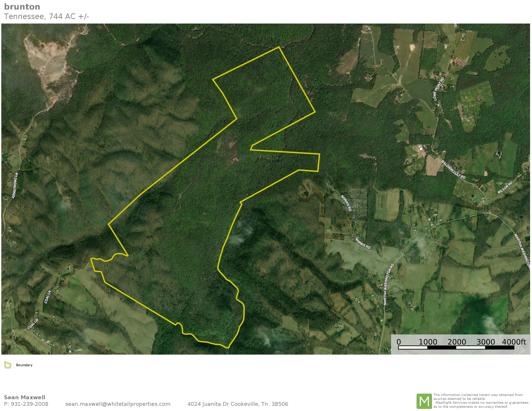This screenshot has height=411, width=532.
Task: Click phone number 931-239-2008
Action: click(30, 404)
